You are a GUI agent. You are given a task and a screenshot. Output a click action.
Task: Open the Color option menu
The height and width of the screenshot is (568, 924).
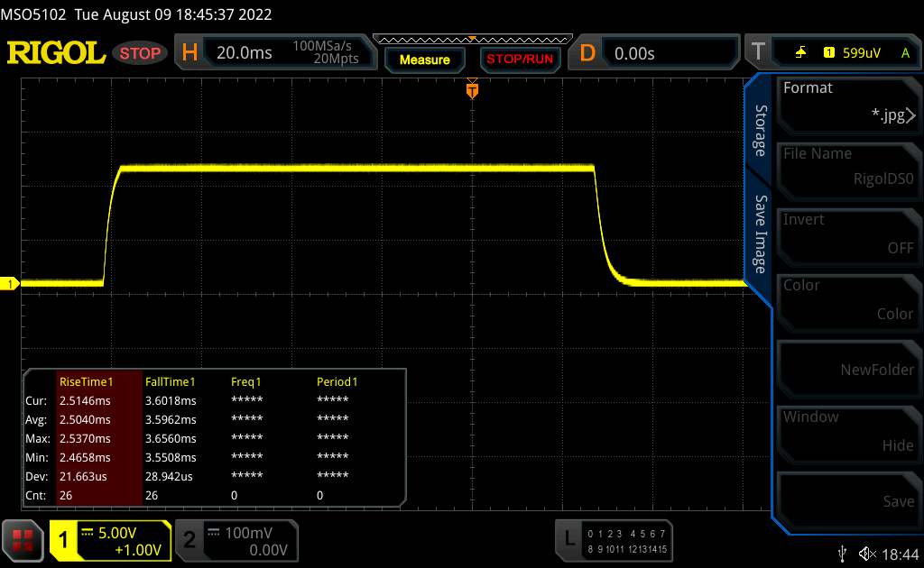pyautogui.click(x=847, y=299)
